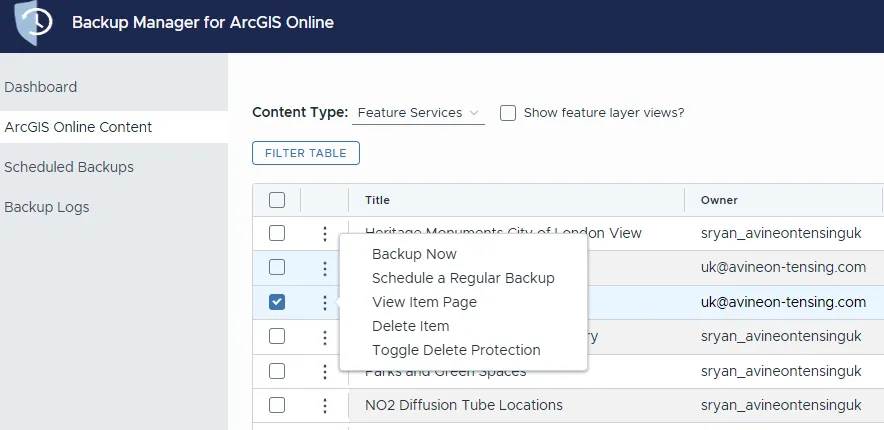
Task: Click owner uk@avineon-tensing.com in checked row
Action: 783,302
